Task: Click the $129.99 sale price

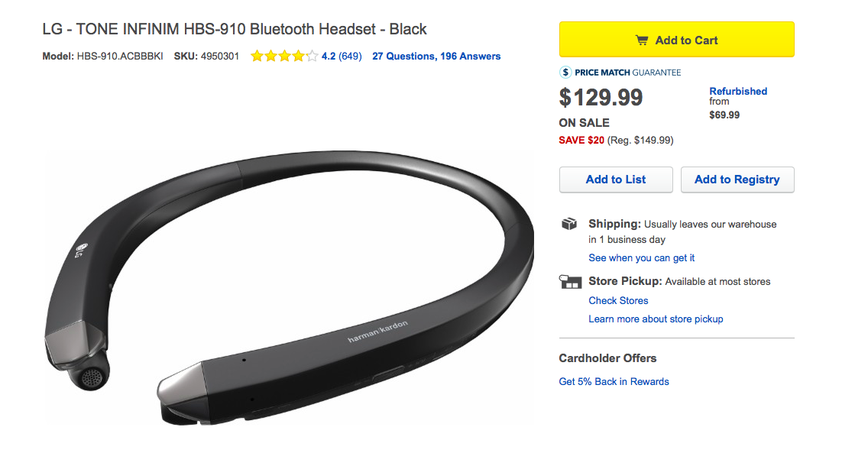Action: pyautogui.click(x=601, y=98)
